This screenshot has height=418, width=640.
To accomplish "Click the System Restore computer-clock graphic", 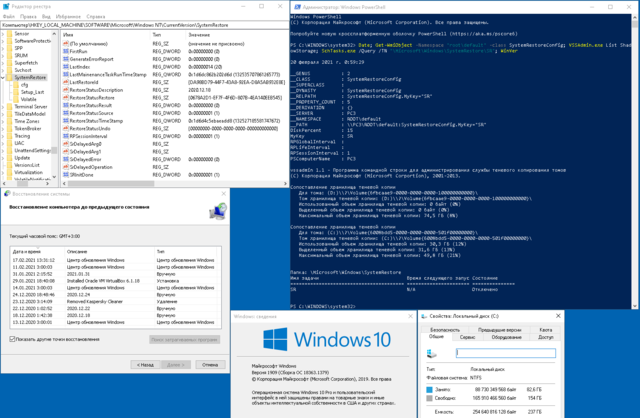I will click(x=218, y=211).
